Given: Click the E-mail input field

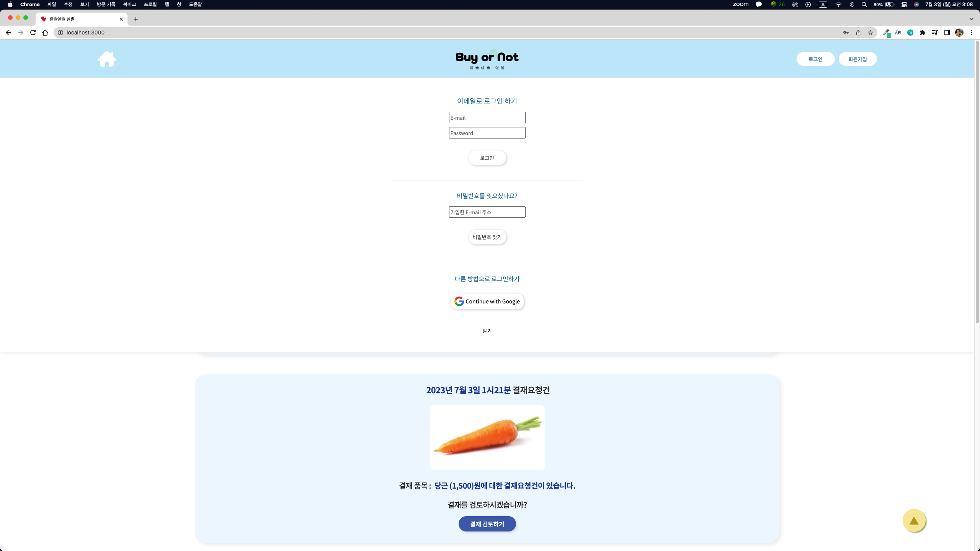Looking at the screenshot, I should 487,117.
